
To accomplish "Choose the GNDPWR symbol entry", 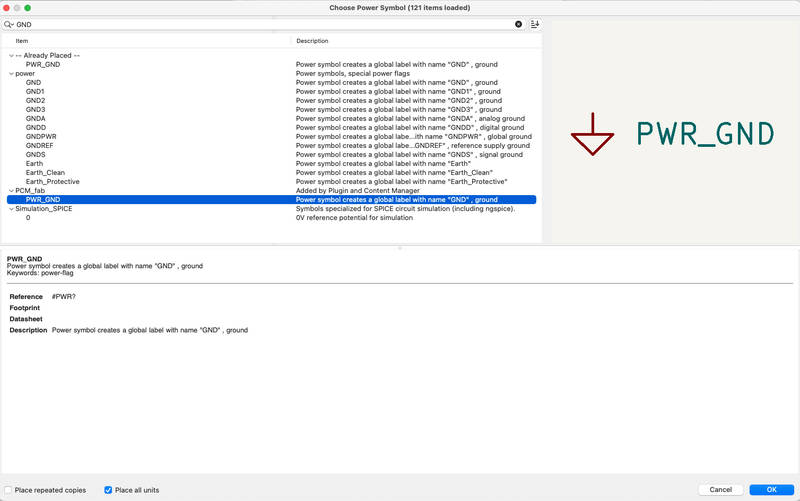I will click(x=41, y=136).
